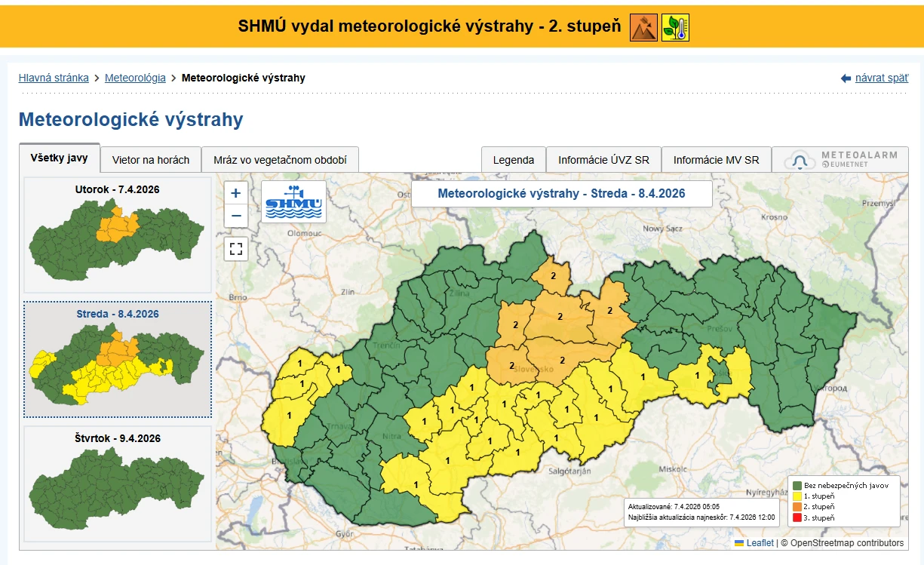924x565 pixels.
Task: Click the SHMÚ logo on the map
Action: click(x=293, y=201)
